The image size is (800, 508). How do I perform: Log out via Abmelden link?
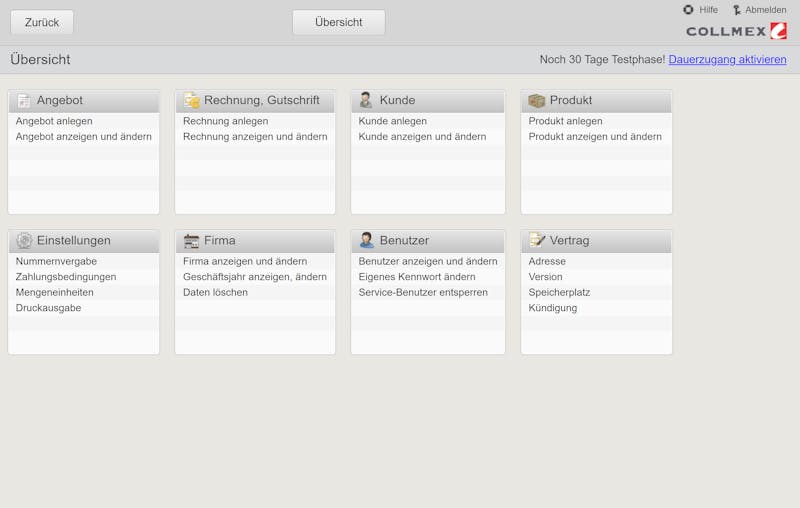[765, 10]
